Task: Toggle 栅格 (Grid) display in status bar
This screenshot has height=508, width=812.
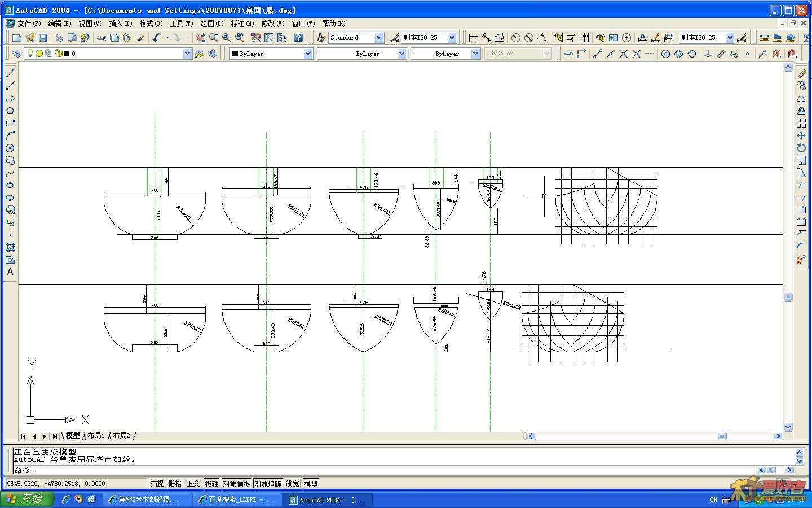Action: (175, 484)
